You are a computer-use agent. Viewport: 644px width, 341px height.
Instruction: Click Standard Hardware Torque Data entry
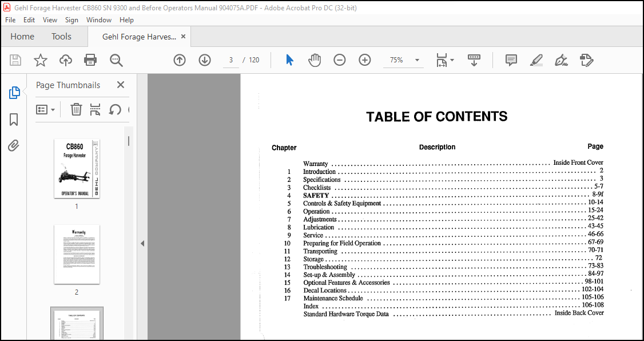[346, 314]
